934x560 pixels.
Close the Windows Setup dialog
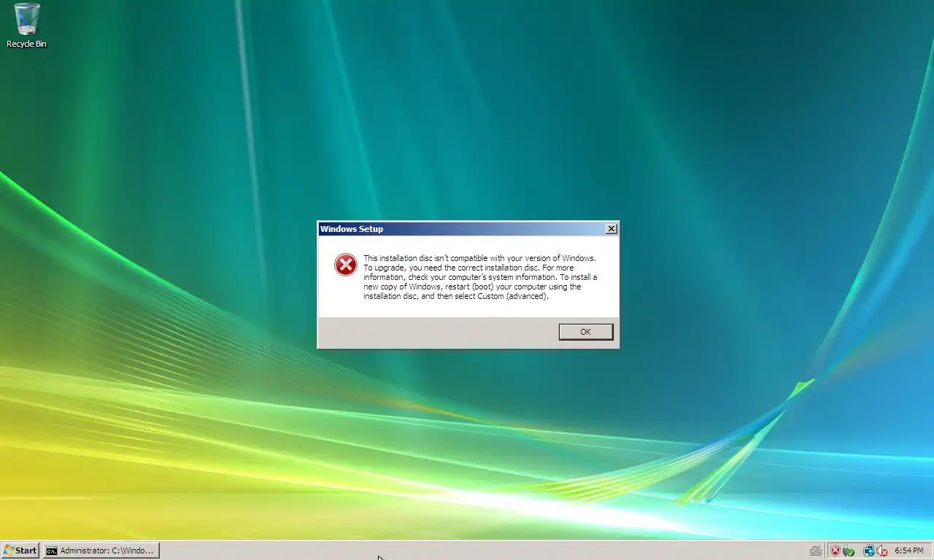pos(611,229)
